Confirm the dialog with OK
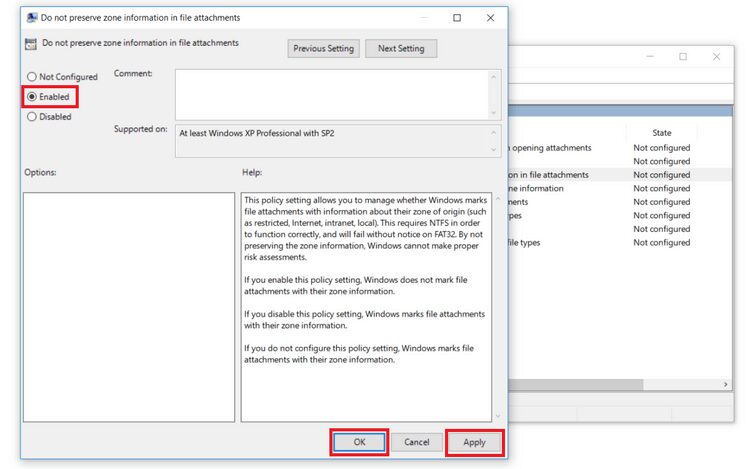 pyautogui.click(x=359, y=442)
